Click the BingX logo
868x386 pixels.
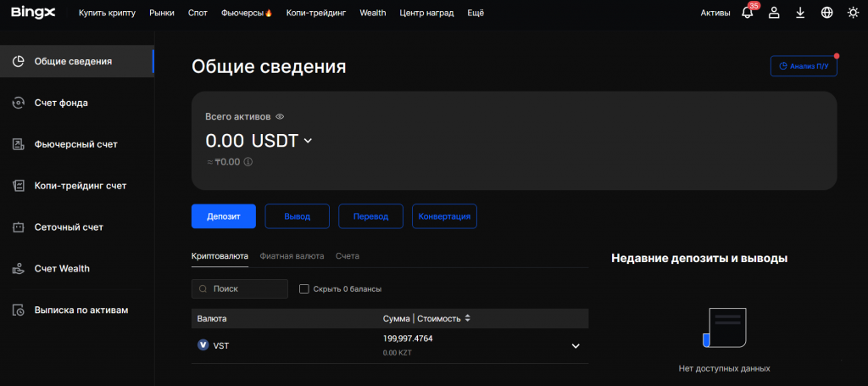33,12
